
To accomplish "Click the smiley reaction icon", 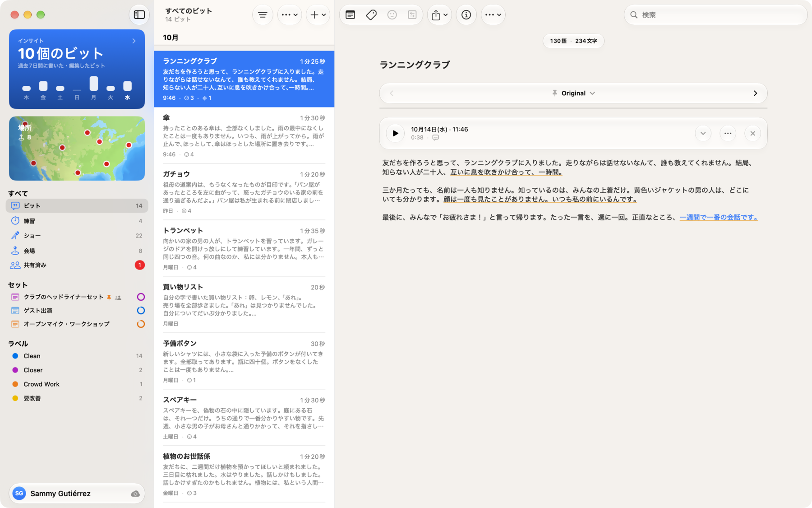I will 392,15.
